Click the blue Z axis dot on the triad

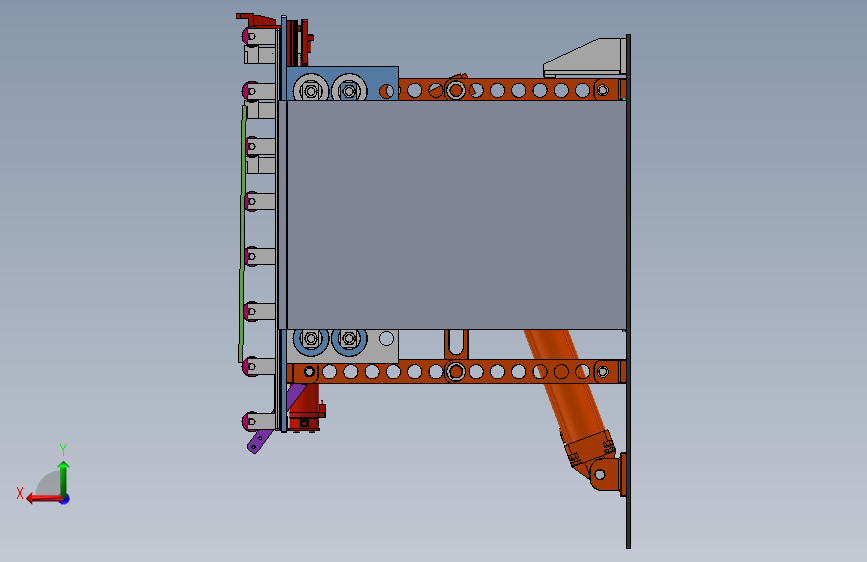click(x=65, y=499)
